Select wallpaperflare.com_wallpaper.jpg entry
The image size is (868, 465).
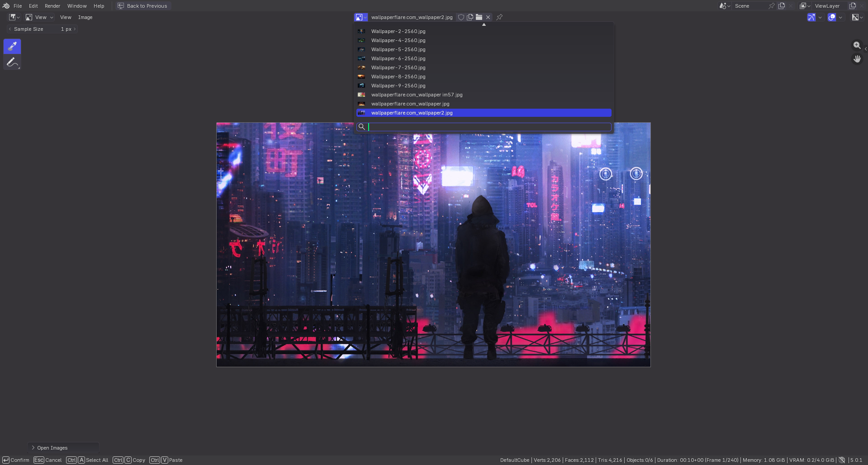pos(484,104)
